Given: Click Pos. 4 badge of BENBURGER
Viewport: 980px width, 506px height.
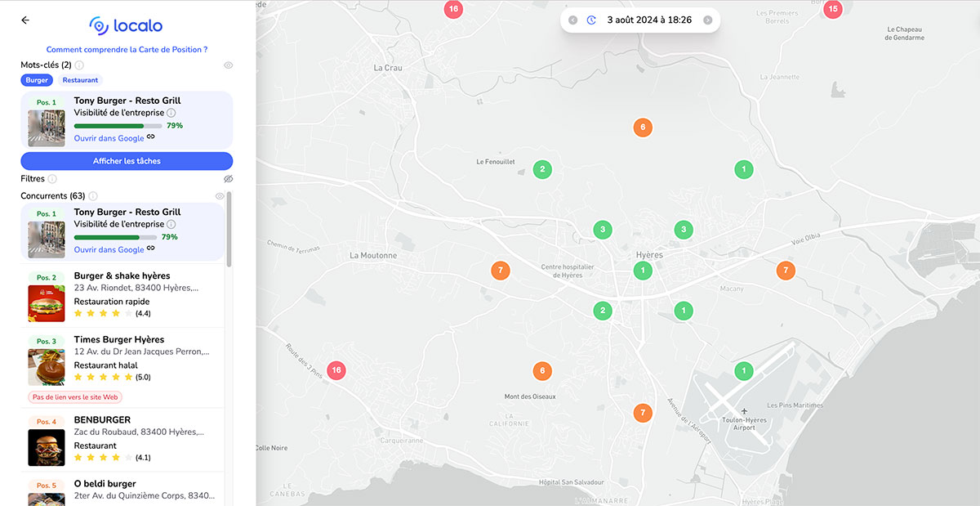Looking at the screenshot, I should click(x=47, y=422).
